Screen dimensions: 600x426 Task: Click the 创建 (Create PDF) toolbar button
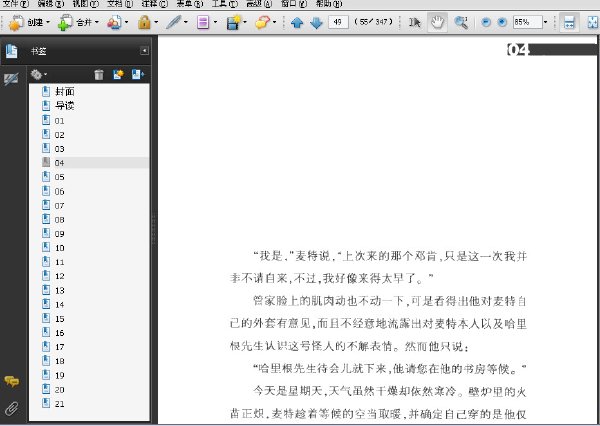[x=25, y=23]
